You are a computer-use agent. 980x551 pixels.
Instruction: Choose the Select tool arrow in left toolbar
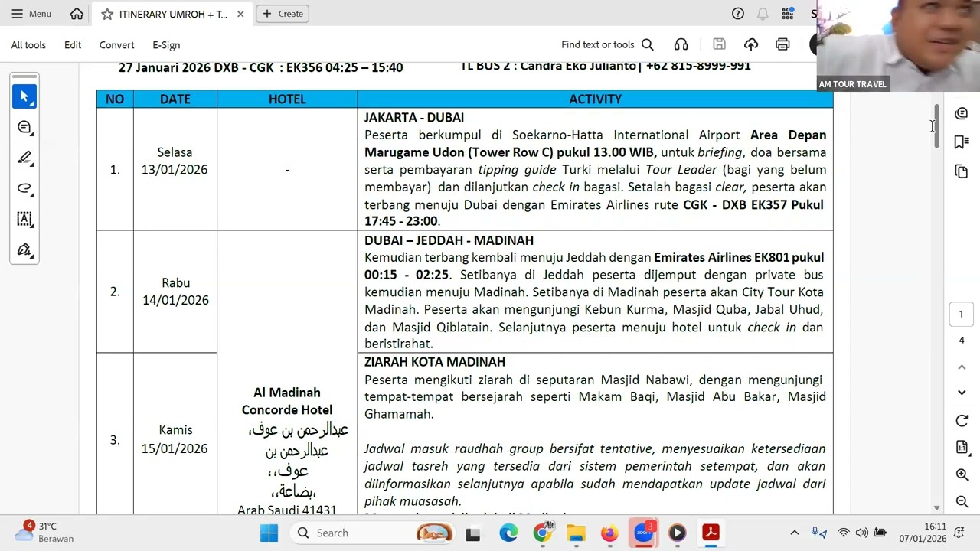[x=24, y=96]
